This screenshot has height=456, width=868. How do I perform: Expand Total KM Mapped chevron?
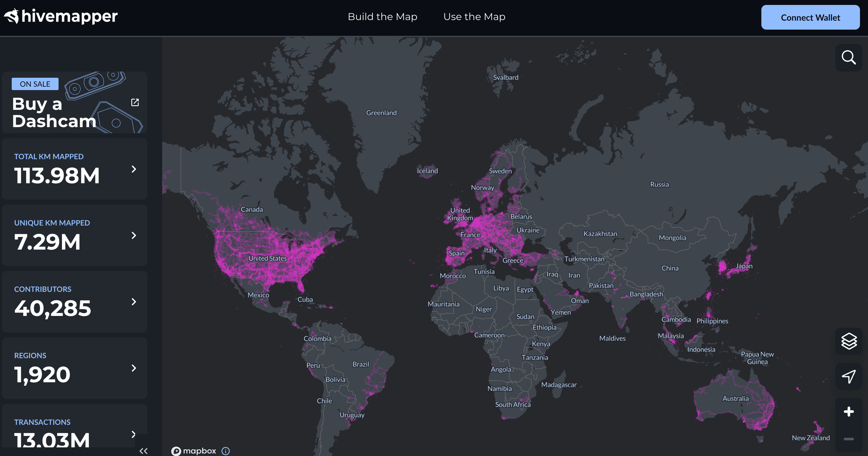134,169
